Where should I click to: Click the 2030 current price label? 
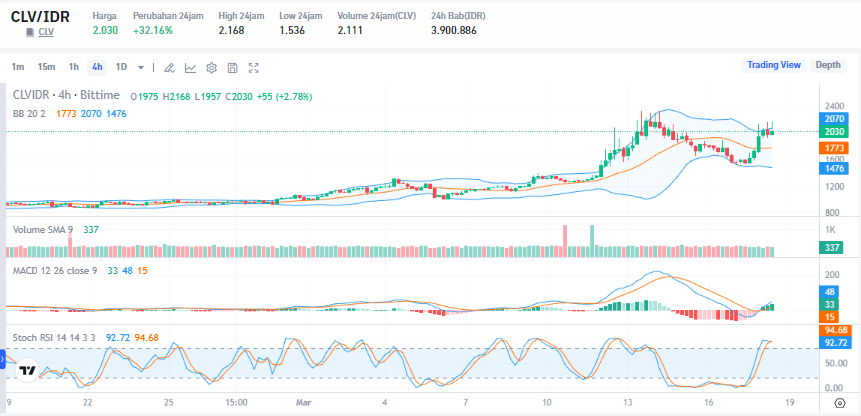pyautogui.click(x=834, y=132)
